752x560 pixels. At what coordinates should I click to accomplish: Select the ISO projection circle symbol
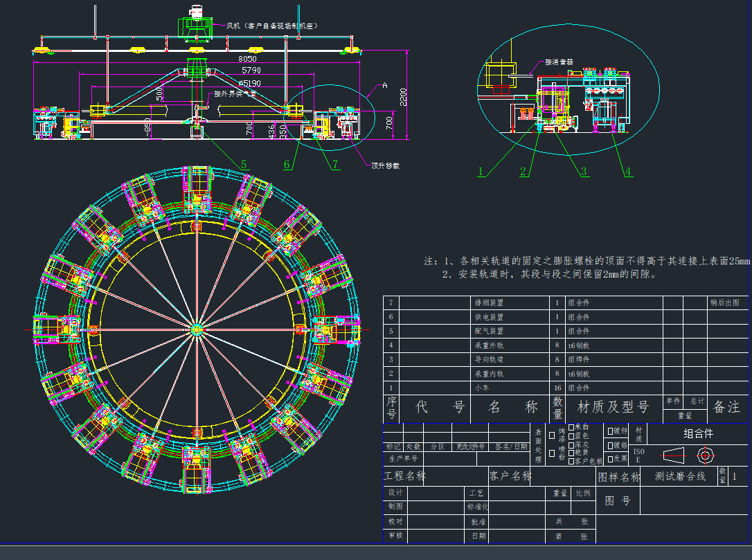(x=705, y=455)
